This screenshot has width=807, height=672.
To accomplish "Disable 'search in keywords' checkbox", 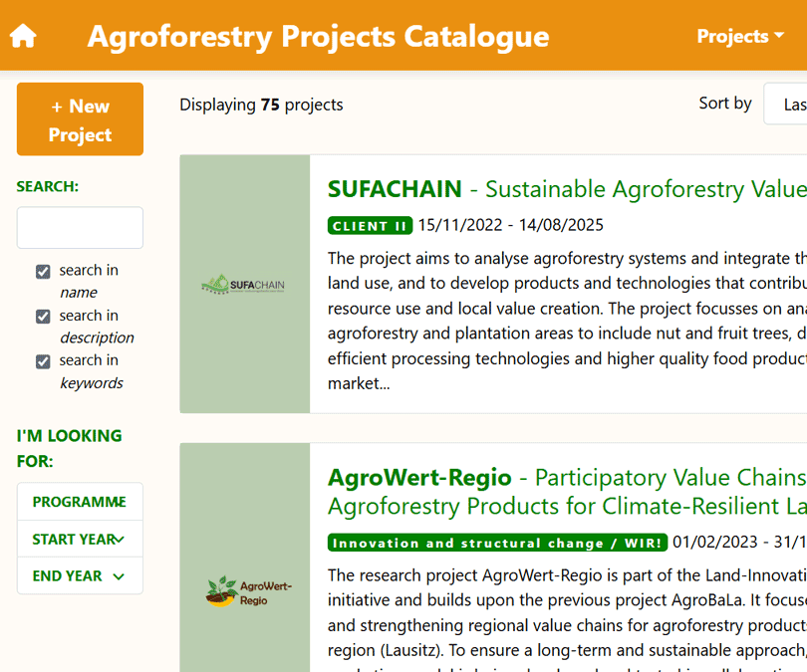I will (43, 361).
